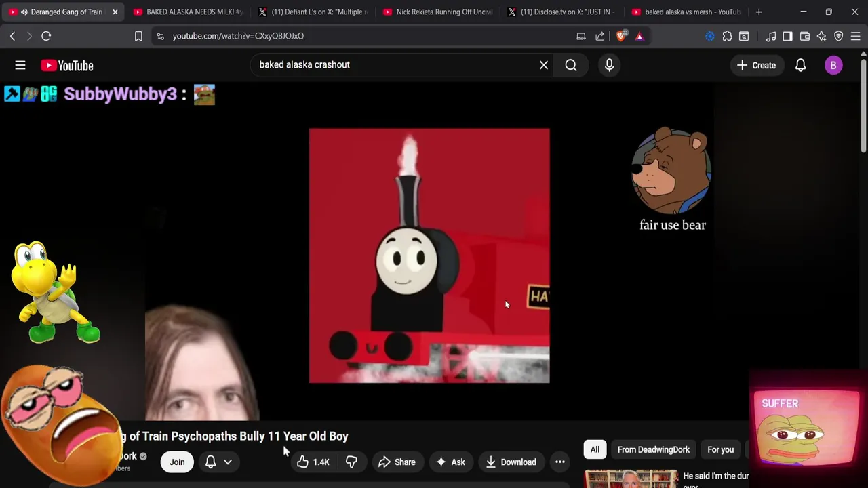Switch to baked alaska vs mersh tab
Image resolution: width=868 pixels, height=488 pixels.
tap(686, 12)
